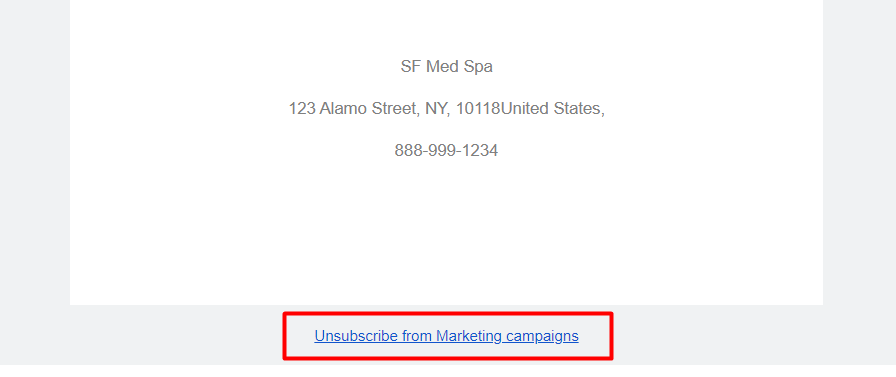Screen dimensions: 896x377
Task: Click the word "Marketing" in the footer link
Action: pos(469,336)
